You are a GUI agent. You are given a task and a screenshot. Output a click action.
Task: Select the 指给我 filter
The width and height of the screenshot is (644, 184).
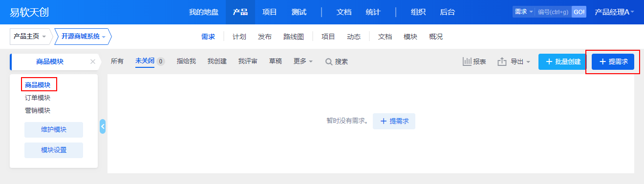[x=186, y=61]
